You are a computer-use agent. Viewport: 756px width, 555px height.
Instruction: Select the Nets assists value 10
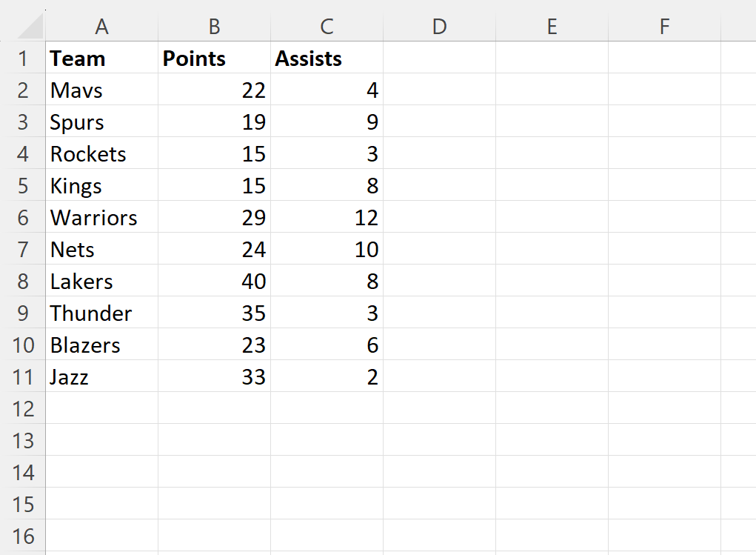click(x=327, y=250)
